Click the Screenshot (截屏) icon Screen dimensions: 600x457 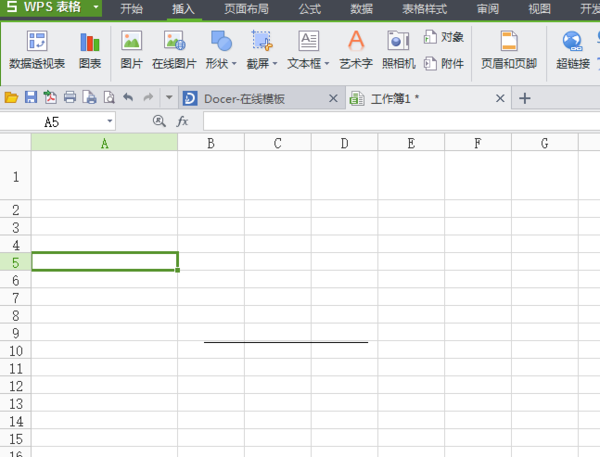tap(262, 41)
